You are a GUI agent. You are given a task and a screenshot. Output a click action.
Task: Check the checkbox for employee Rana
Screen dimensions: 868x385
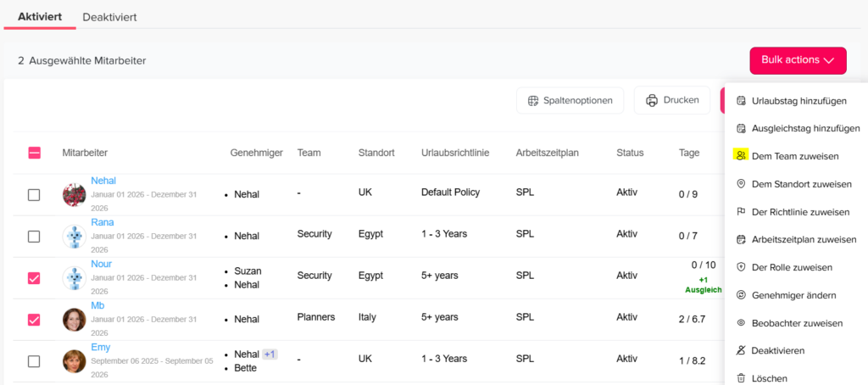coord(34,237)
